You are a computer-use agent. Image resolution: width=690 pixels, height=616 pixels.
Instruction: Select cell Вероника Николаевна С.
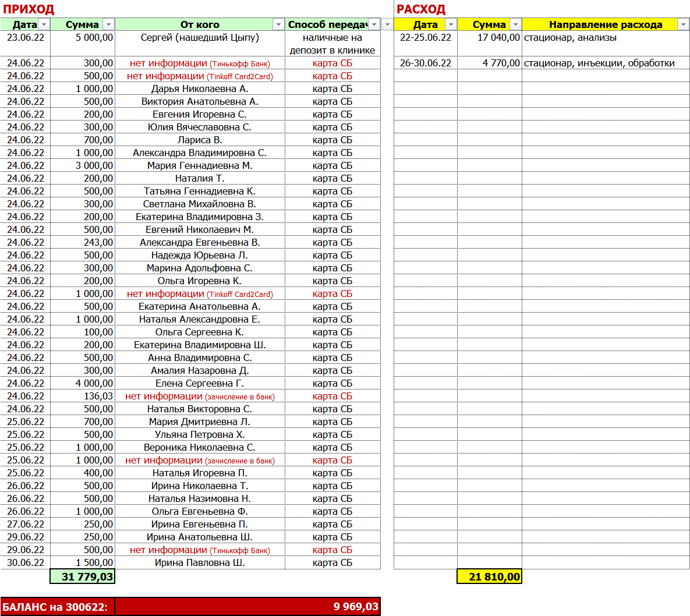(200, 447)
